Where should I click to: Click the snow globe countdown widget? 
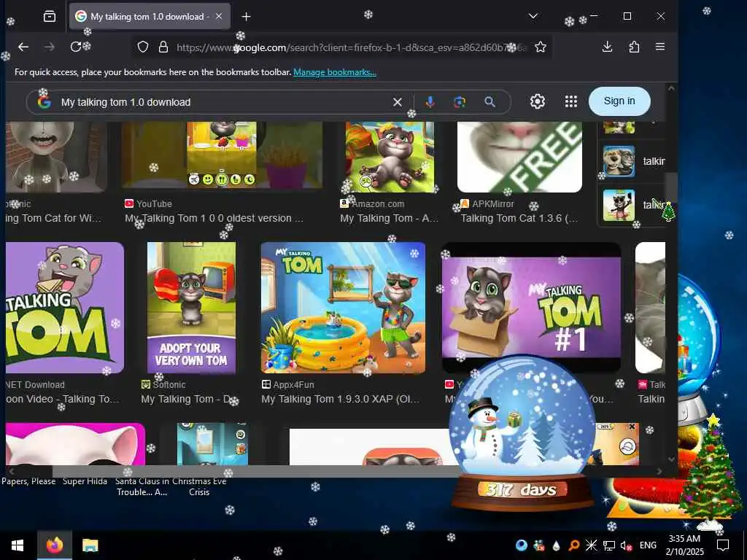tap(522, 433)
